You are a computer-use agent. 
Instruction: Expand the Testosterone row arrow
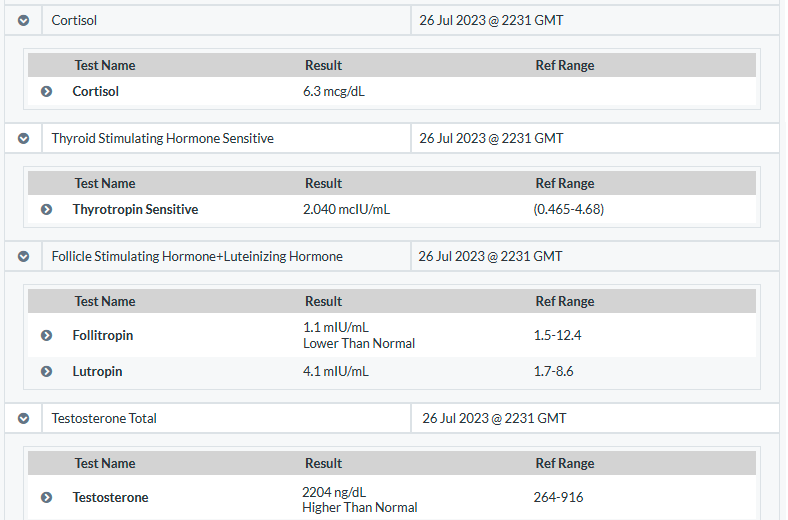(46, 497)
